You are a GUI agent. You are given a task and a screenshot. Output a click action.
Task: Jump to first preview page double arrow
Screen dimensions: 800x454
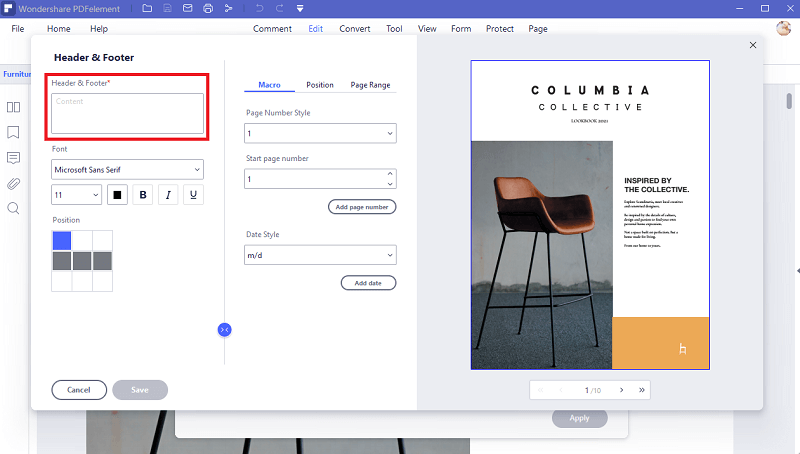pos(541,390)
